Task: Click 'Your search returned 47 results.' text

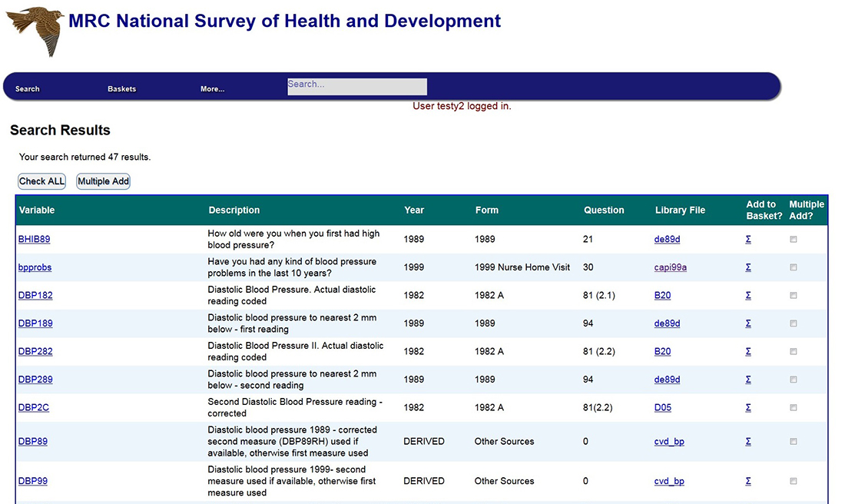Action: tap(84, 157)
